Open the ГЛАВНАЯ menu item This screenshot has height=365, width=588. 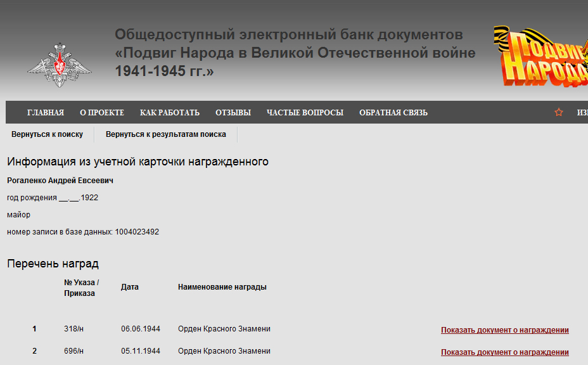[x=46, y=113]
